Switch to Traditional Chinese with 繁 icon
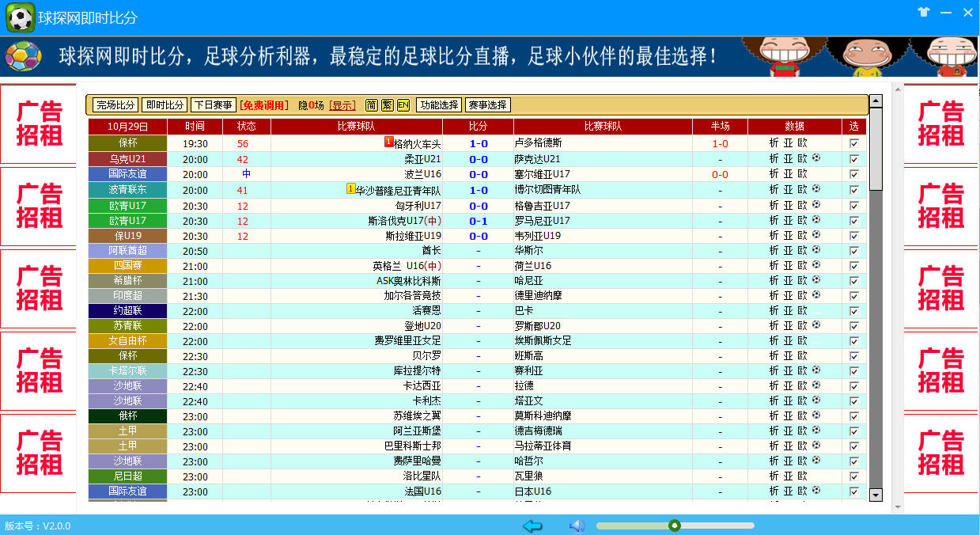This screenshot has width=980, height=535. coord(387,105)
